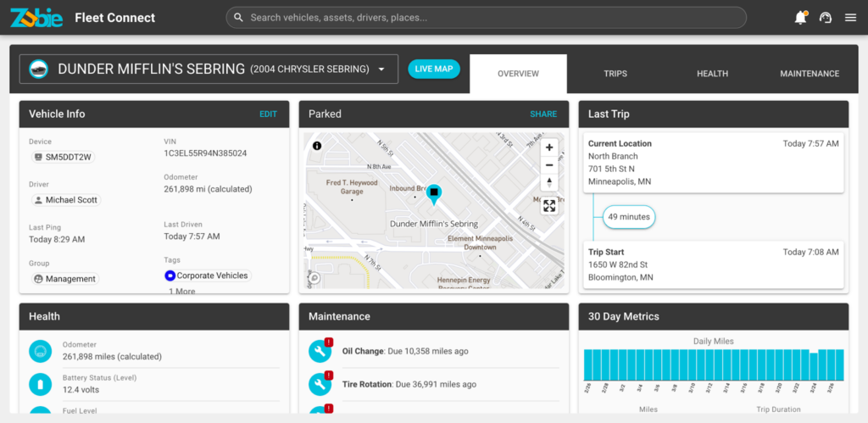868x423 pixels.
Task: Click the Mapbox logo on map
Action: (x=314, y=278)
